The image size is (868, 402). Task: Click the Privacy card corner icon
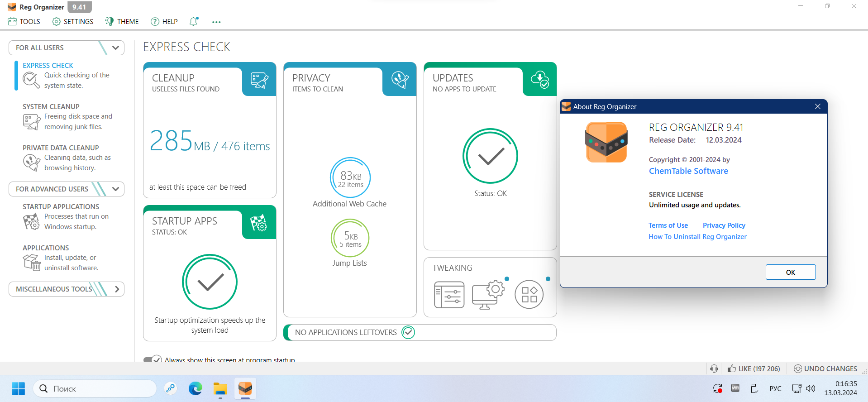coord(400,80)
